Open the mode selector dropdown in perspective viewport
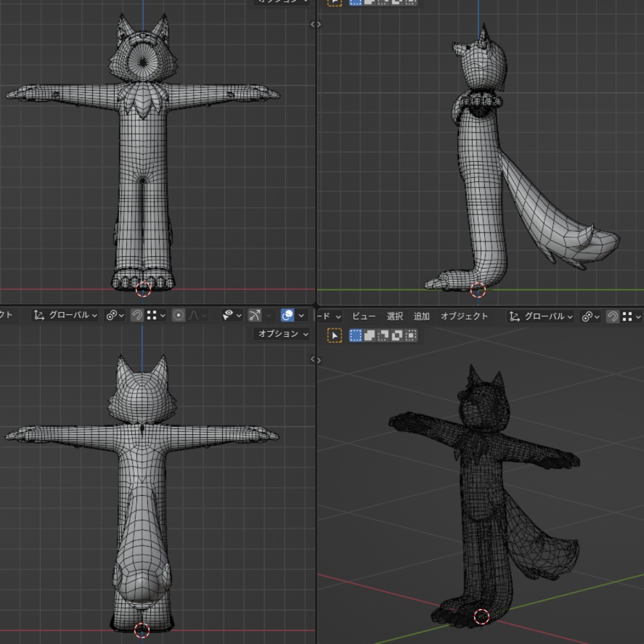 point(330,316)
